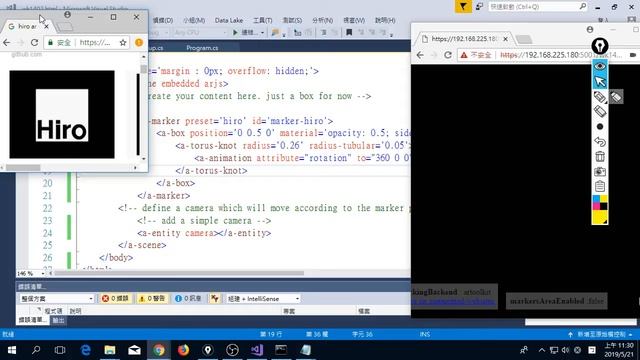The image size is (640, 360).
Task: Open the 分析(N) menu
Action: click(x=322, y=20)
